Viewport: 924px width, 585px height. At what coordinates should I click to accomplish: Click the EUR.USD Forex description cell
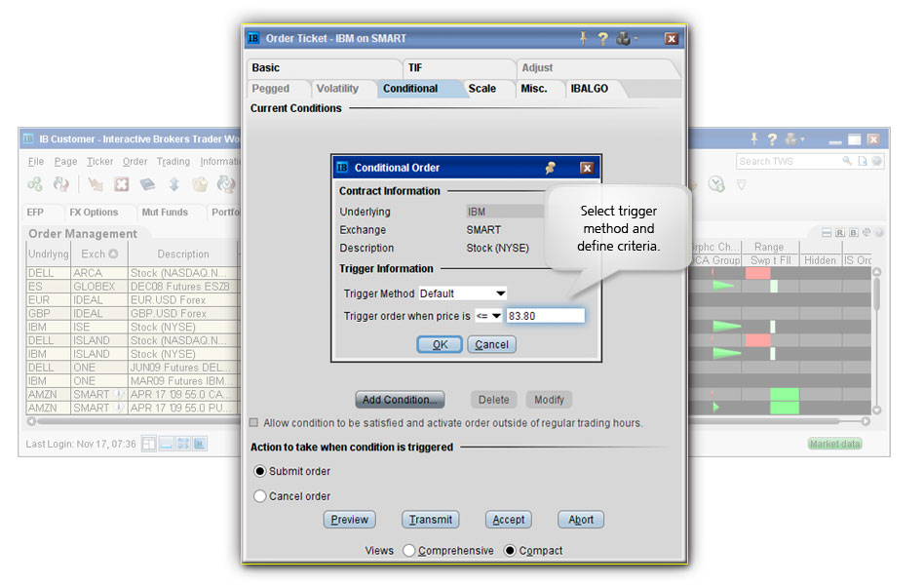coord(182,300)
